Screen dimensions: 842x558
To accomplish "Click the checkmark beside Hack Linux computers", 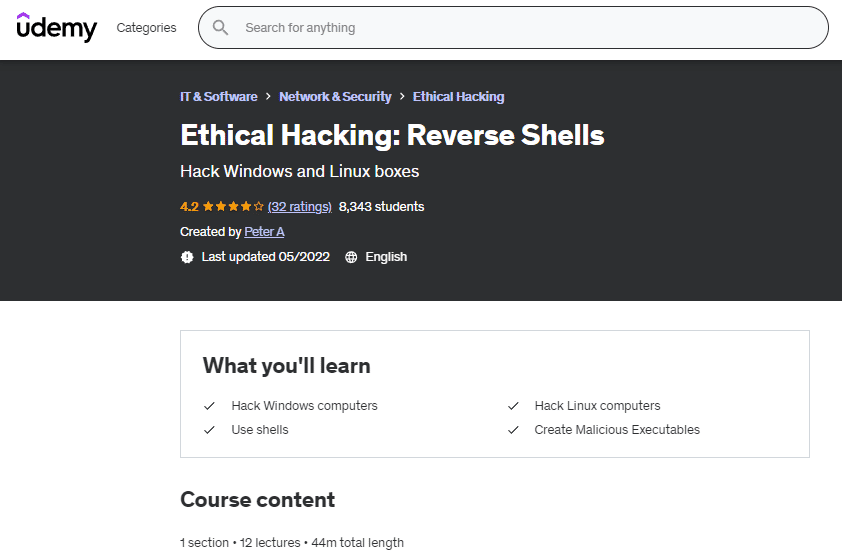I will [513, 406].
